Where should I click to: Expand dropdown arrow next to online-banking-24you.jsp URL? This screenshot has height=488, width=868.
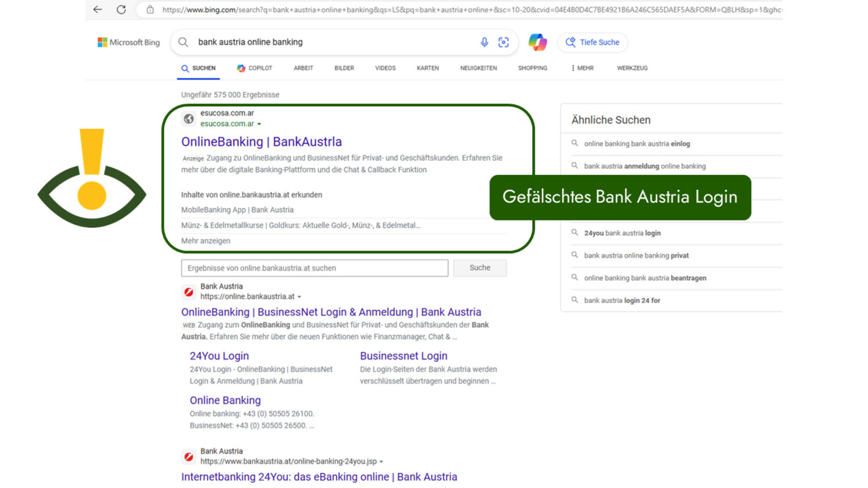(x=381, y=462)
